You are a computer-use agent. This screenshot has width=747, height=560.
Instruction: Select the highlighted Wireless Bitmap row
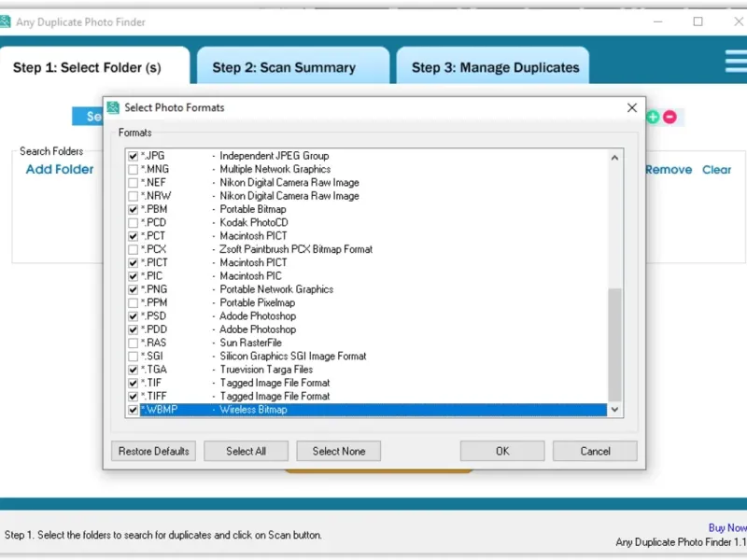373,410
